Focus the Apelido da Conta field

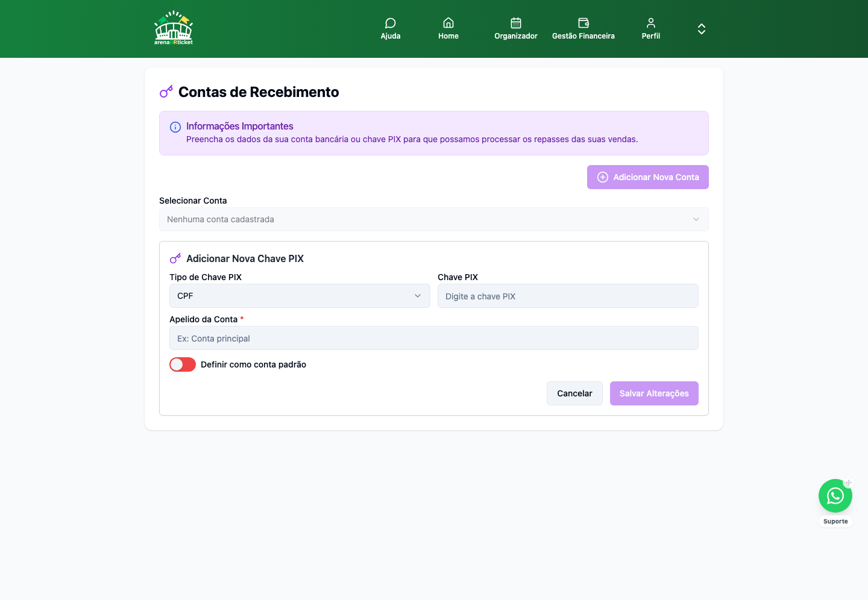coord(434,338)
